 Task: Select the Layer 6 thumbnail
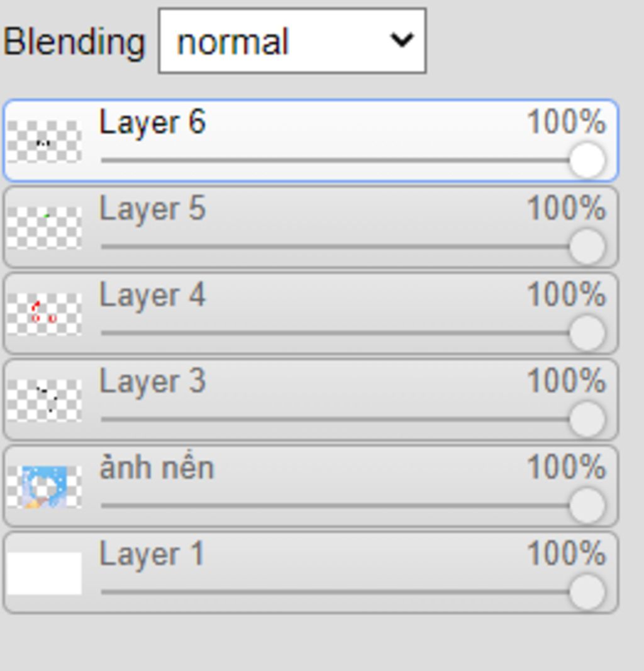pos(44,141)
